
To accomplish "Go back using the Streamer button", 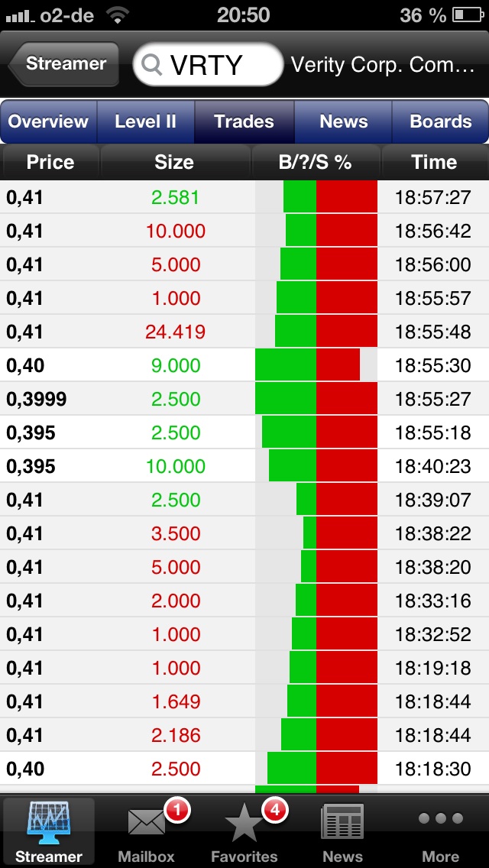I will 64,64.
